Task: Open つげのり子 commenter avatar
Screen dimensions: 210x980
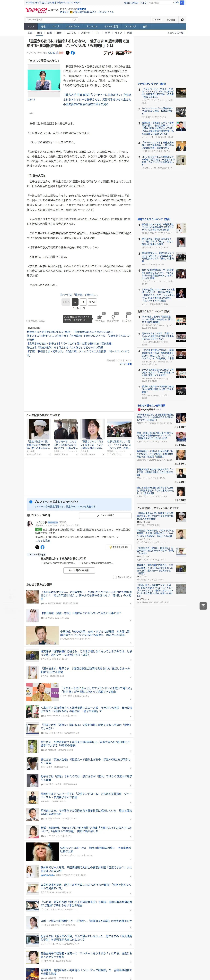Action: click(30, 523)
